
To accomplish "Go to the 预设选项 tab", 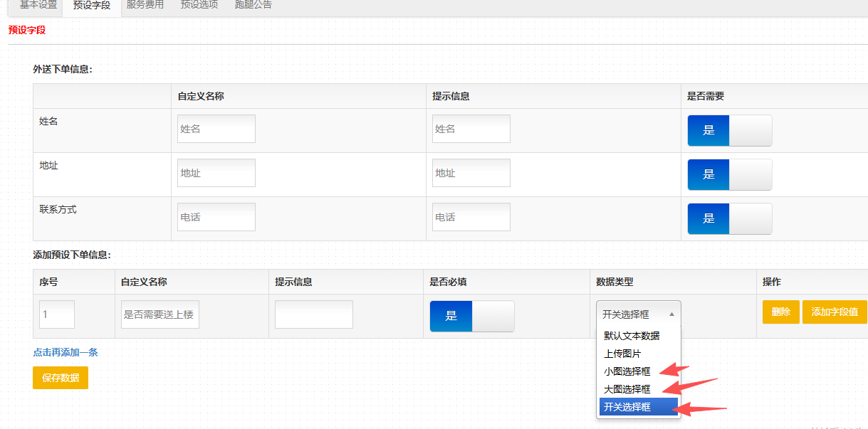I will pyautogui.click(x=199, y=5).
